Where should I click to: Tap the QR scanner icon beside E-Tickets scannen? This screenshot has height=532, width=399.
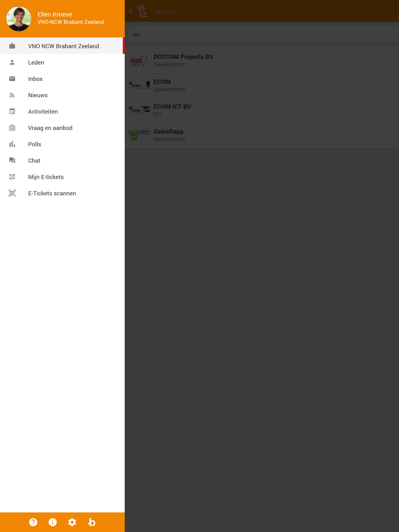[12, 193]
